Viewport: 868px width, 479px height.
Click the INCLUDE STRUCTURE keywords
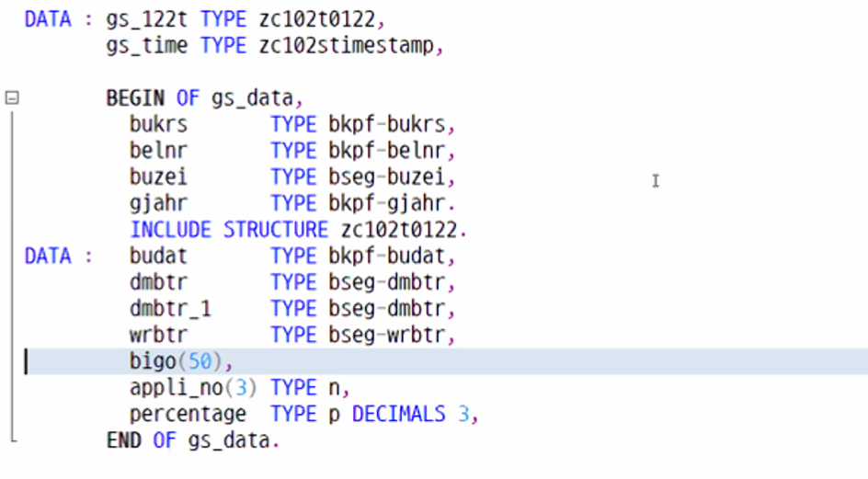coord(229,230)
